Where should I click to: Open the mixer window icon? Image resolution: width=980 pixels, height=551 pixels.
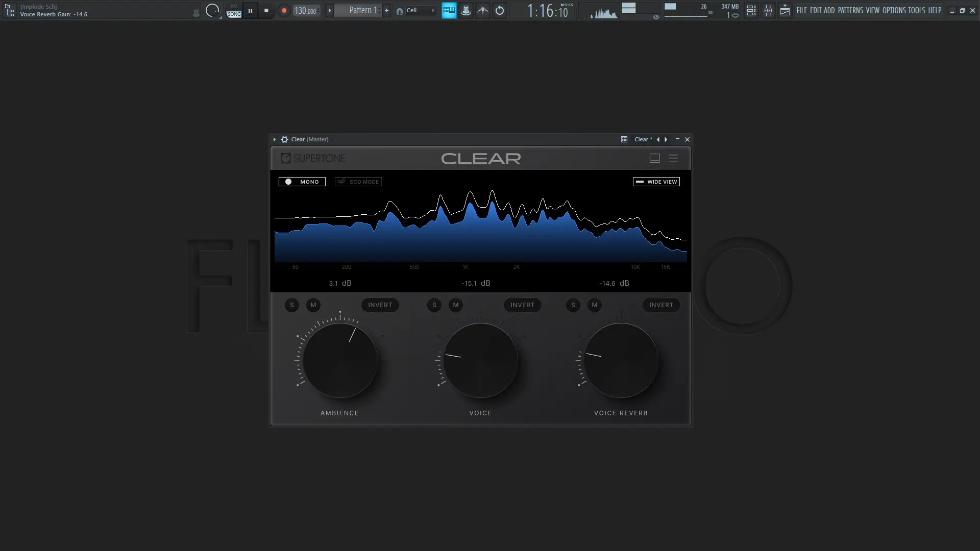pos(768,10)
